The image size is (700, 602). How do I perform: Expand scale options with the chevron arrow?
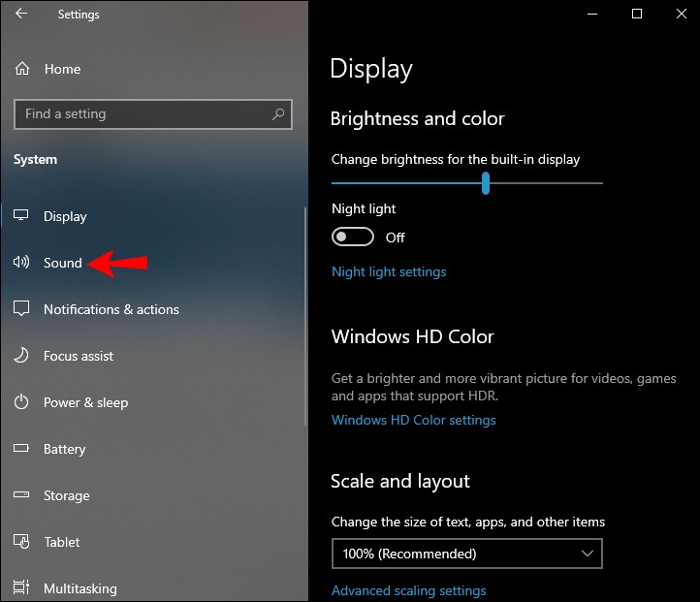[x=588, y=554]
